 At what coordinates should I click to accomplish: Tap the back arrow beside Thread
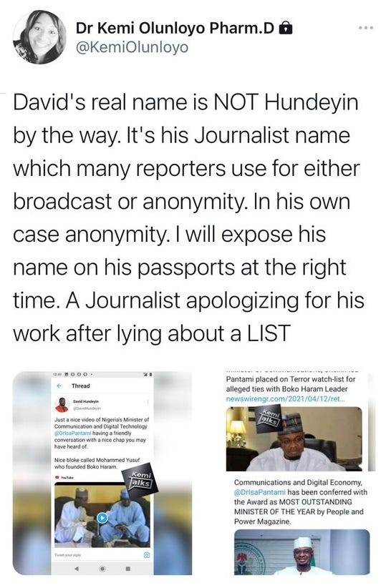[x=59, y=386]
